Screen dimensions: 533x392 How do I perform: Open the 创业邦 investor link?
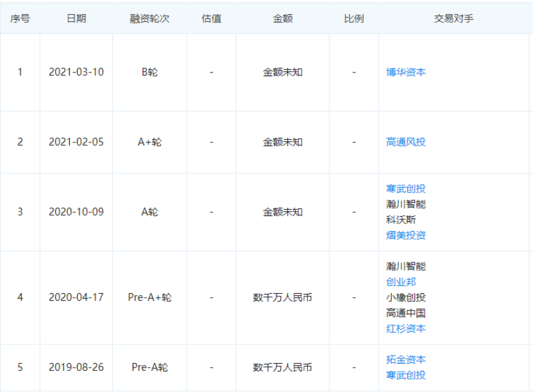[401, 282]
